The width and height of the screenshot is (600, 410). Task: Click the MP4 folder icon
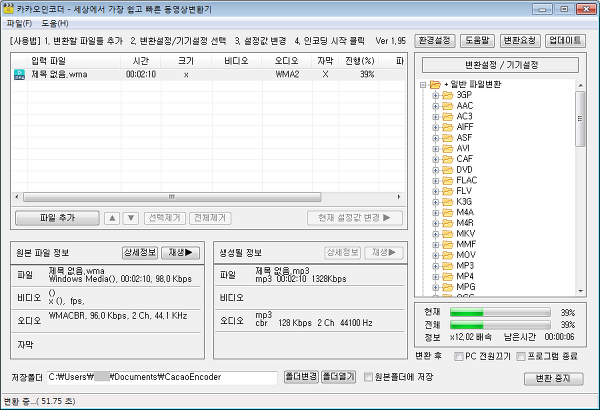point(448,276)
